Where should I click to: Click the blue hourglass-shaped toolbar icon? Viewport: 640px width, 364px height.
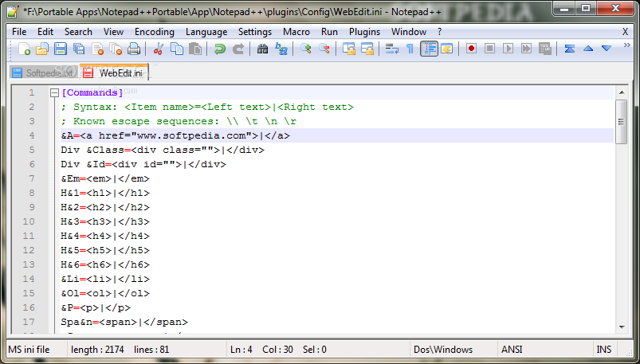click(x=569, y=49)
